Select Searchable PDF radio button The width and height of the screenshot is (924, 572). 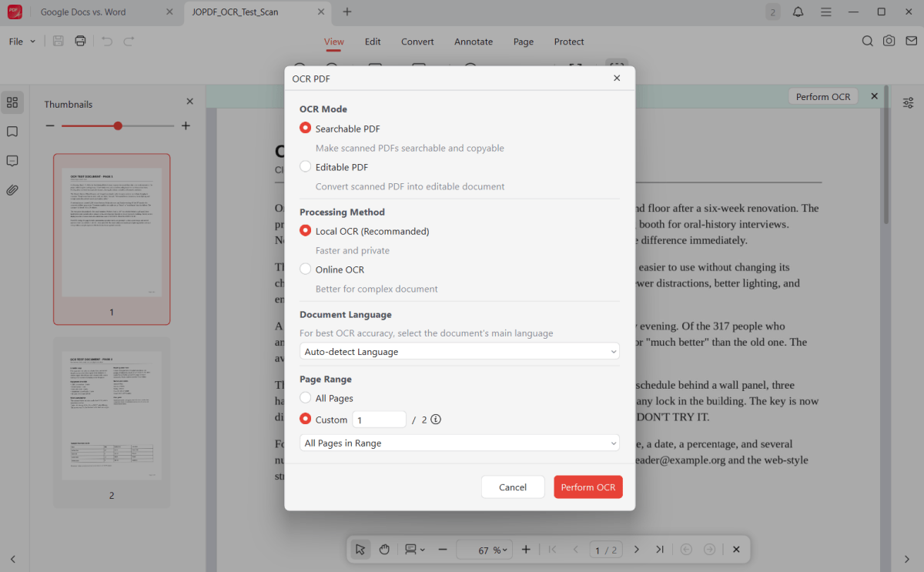(306, 129)
